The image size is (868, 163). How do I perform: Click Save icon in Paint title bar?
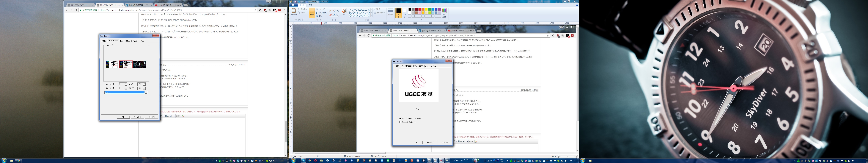(296, 1)
